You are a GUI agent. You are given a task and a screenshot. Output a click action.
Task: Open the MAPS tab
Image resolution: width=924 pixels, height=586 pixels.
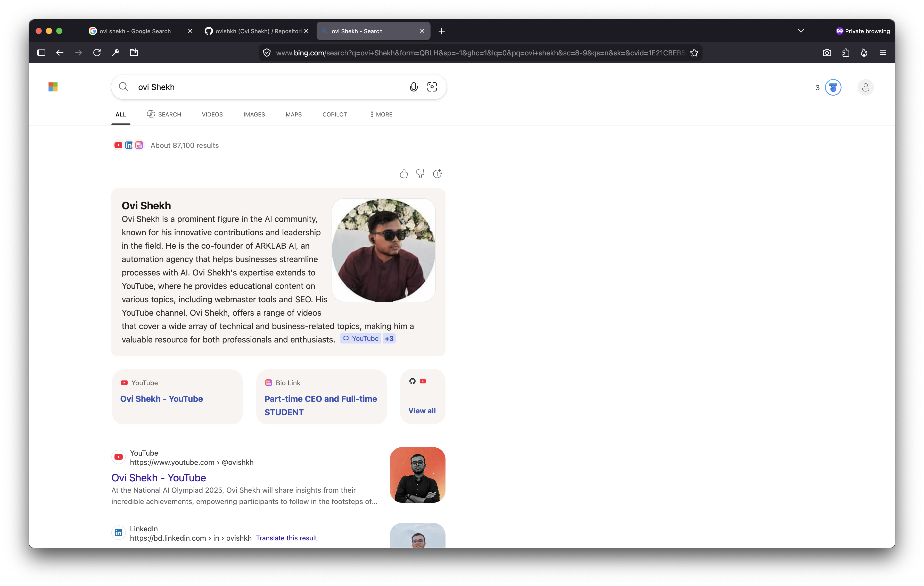[294, 115]
